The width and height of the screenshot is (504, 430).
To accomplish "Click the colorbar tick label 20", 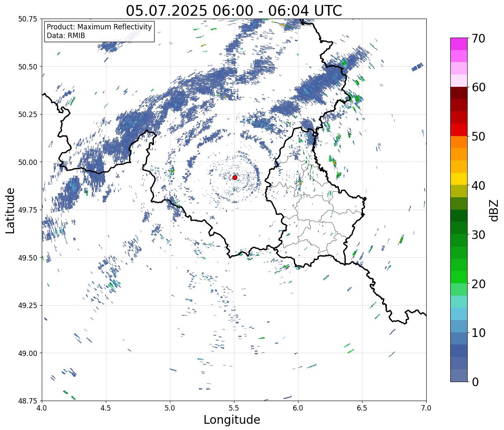I will coord(478,284).
